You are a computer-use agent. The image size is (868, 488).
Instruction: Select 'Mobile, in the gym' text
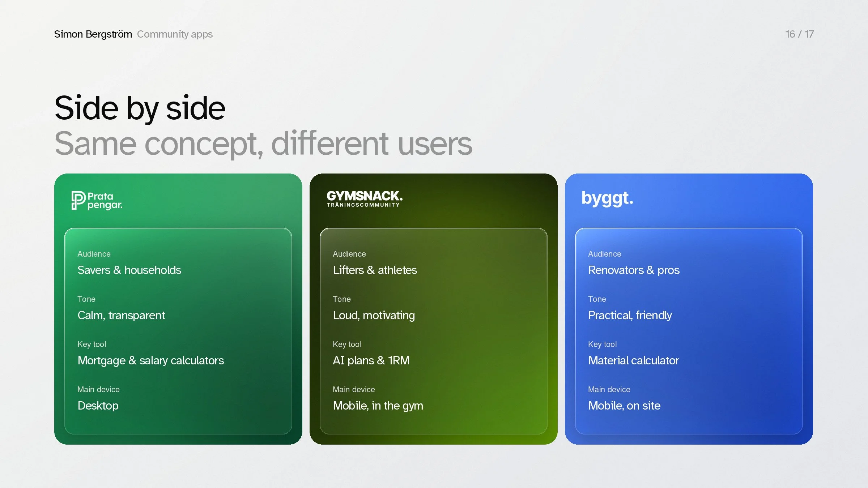tap(378, 406)
